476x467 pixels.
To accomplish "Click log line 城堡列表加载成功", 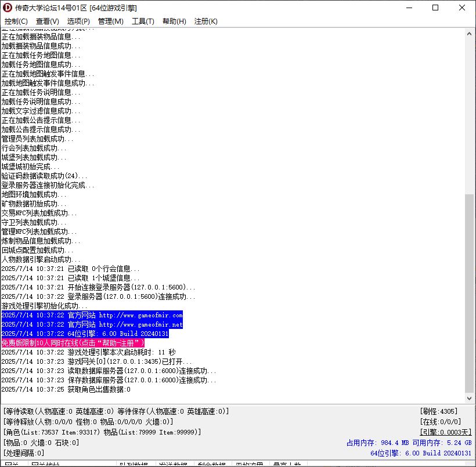I will (34, 157).
